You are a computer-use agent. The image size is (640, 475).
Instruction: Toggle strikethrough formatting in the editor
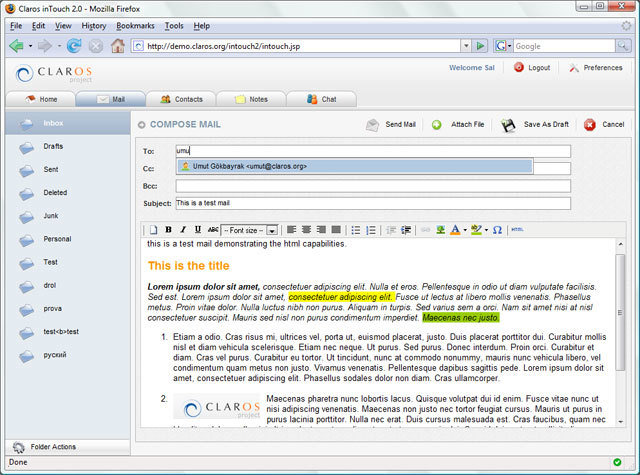213,230
